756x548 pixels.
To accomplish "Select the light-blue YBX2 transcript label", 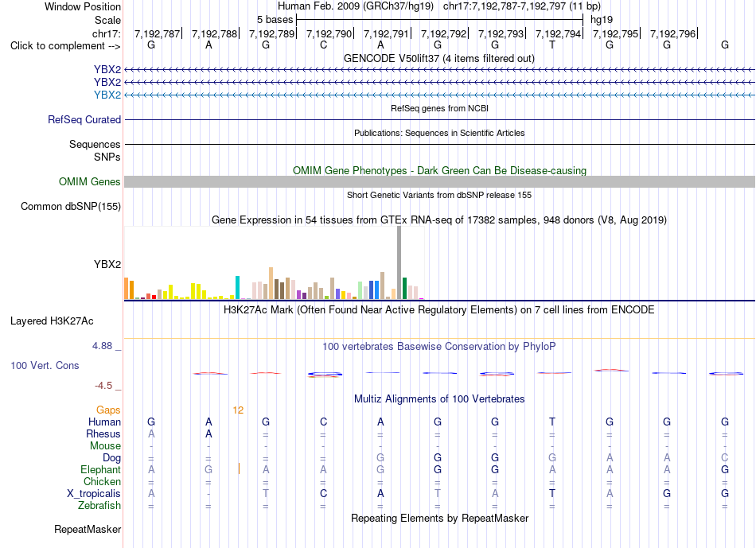I will 107,95.
